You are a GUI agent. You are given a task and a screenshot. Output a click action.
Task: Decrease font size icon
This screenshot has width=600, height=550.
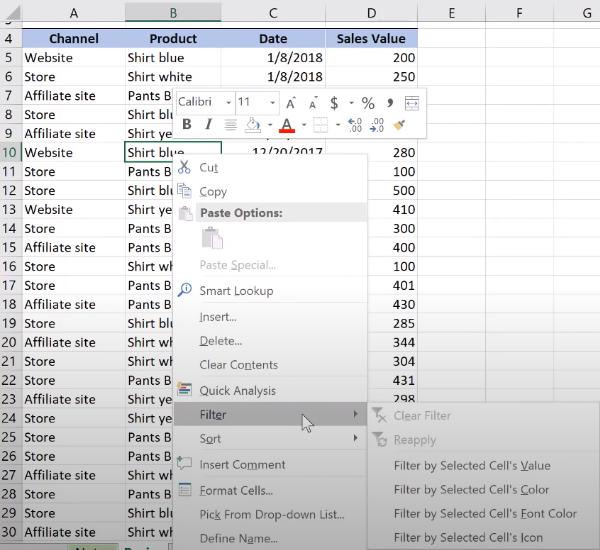(x=313, y=103)
